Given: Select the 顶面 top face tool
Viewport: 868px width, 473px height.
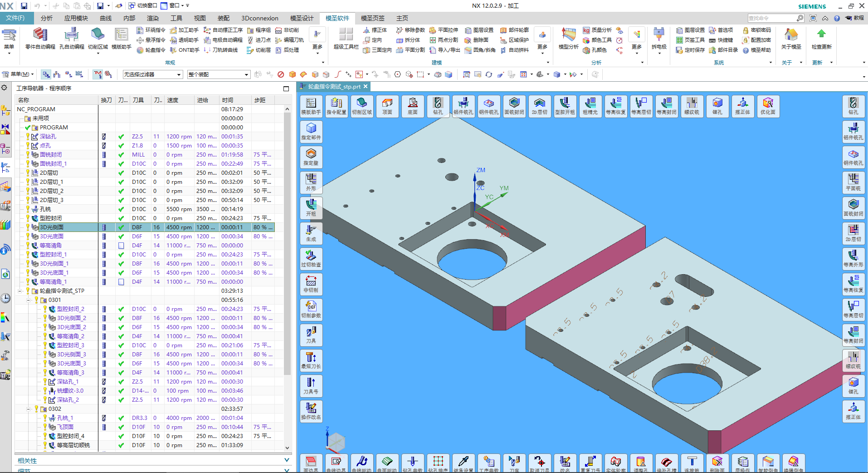Looking at the screenshot, I should click(x=387, y=106).
